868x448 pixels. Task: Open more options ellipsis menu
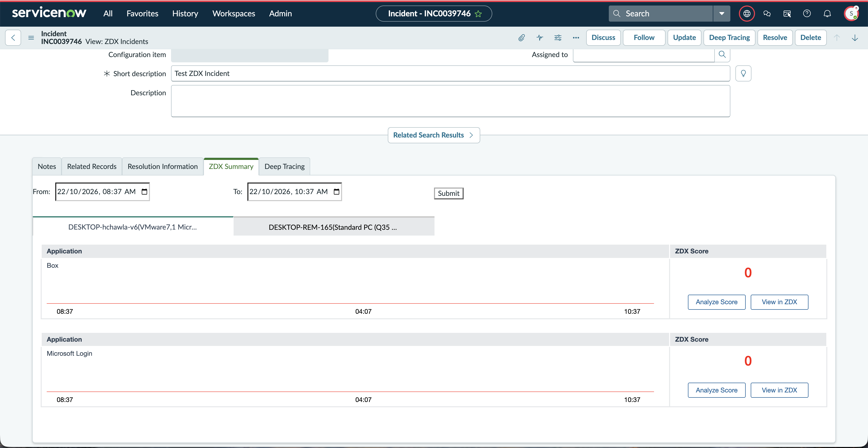pyautogui.click(x=576, y=37)
